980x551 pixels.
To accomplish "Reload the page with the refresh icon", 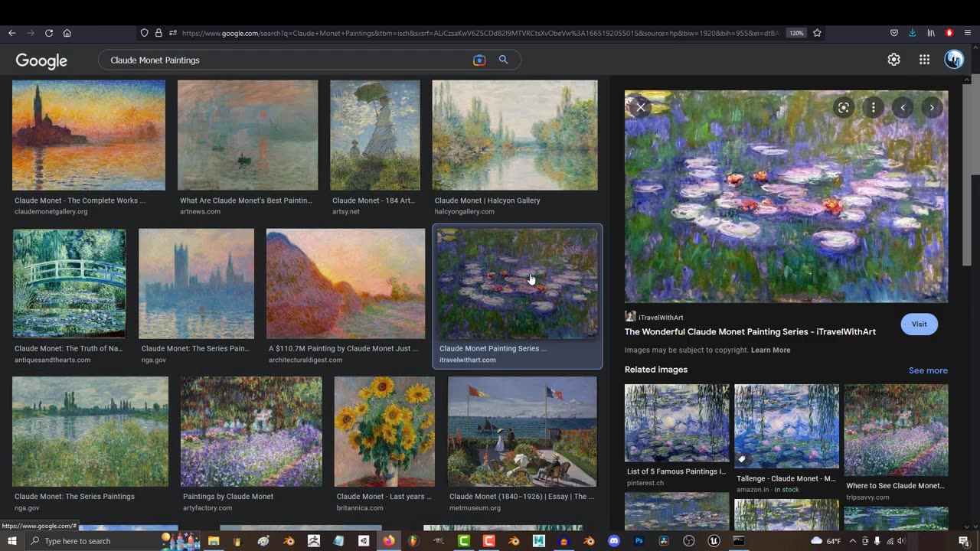I will tap(49, 33).
